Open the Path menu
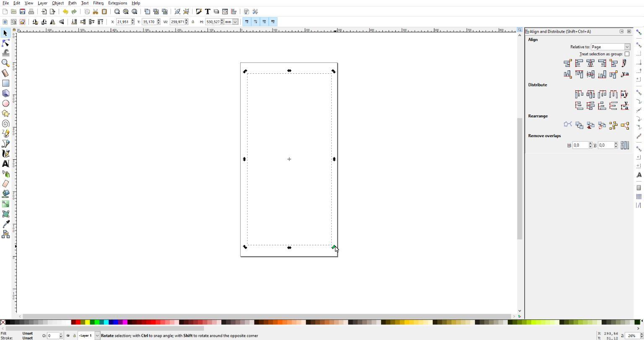644x340 pixels. (72, 3)
